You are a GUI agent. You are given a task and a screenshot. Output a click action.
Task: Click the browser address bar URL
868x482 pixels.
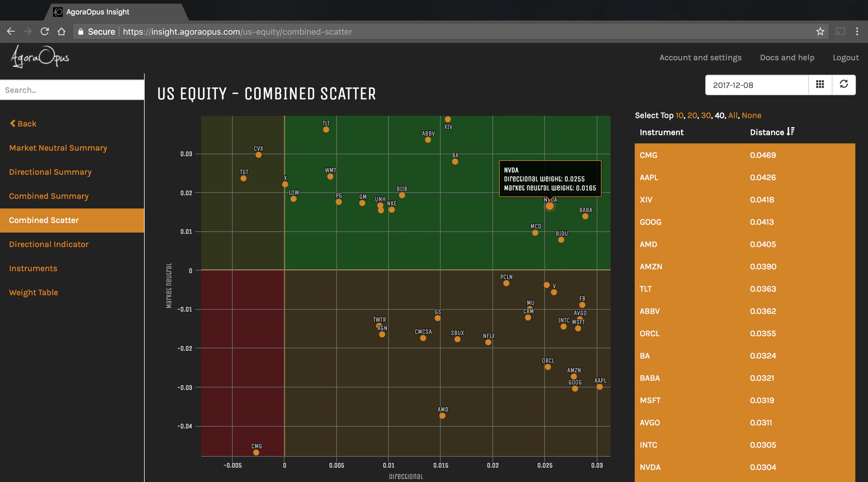(237, 32)
